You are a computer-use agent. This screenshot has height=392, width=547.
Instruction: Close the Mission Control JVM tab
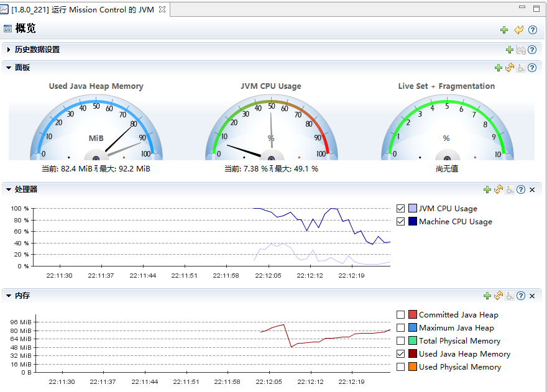click(162, 10)
